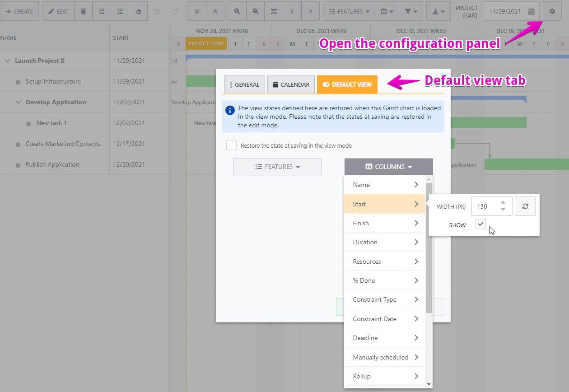Viewport: 569px width, 392px height.
Task: Click the zoom in magnifier icon
Action: 237,11
